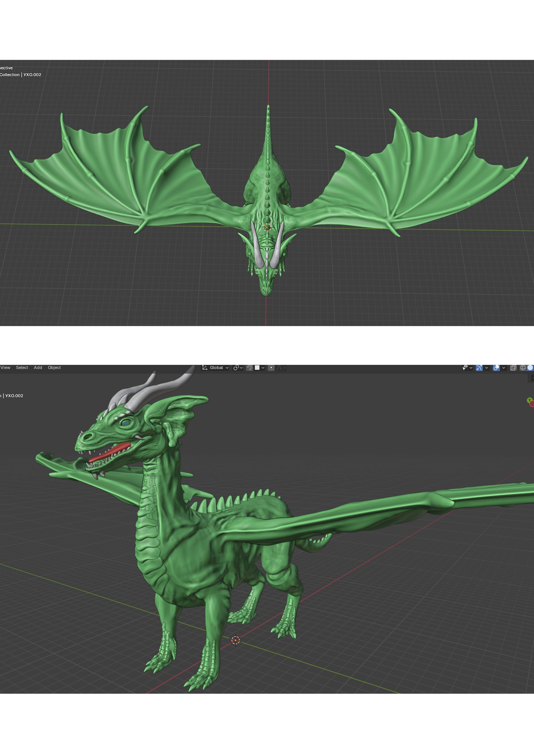This screenshot has height=756, width=534.
Task: Expand the pivot point dropdown arrow
Action: tap(241, 368)
